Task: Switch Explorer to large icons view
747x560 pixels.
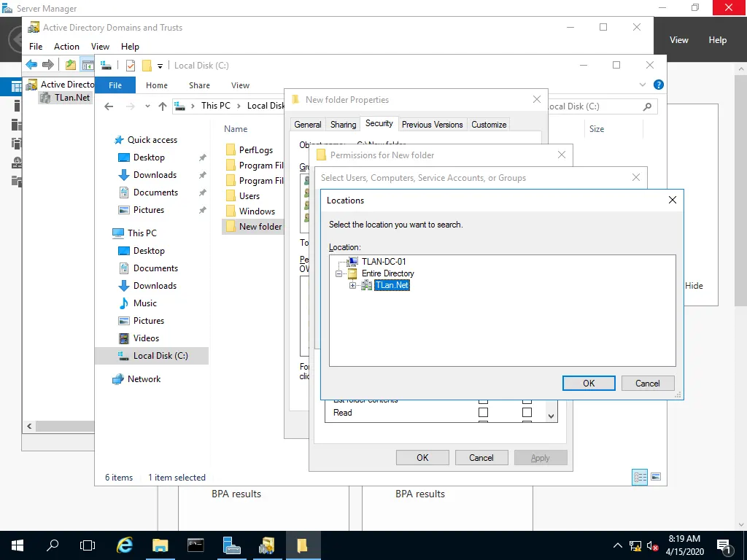Action: 656,477
